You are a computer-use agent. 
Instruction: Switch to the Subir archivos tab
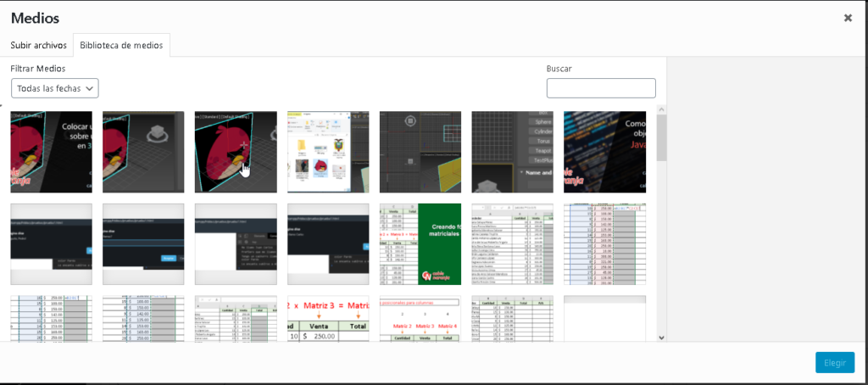pyautogui.click(x=39, y=45)
